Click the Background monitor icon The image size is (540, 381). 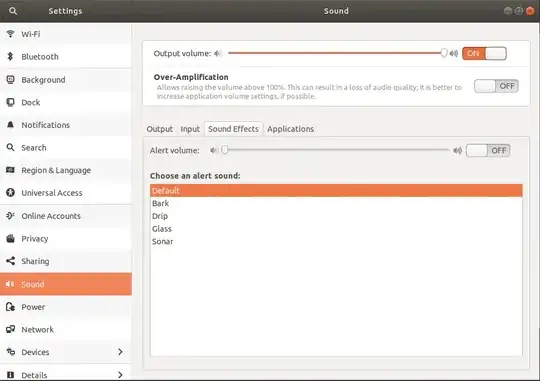[x=10, y=80]
